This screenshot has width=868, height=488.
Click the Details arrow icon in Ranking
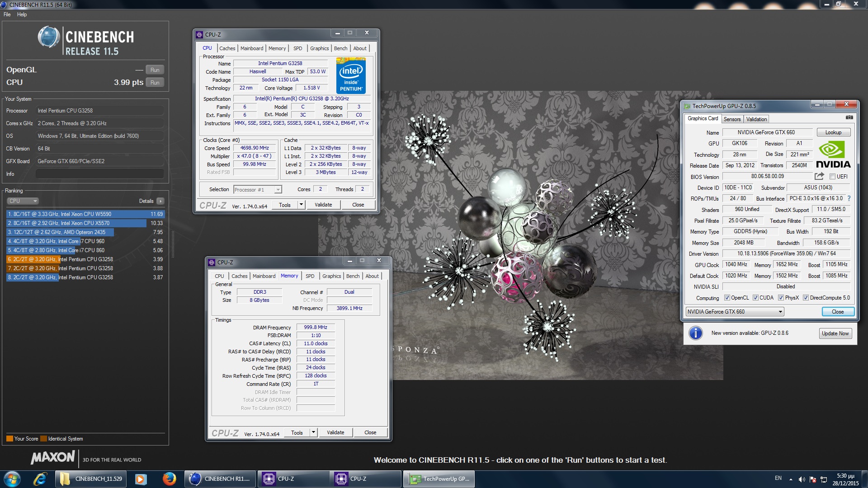[160, 201]
